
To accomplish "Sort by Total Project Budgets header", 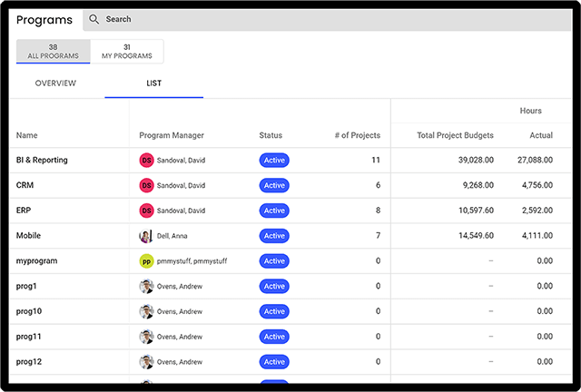I will 455,135.
